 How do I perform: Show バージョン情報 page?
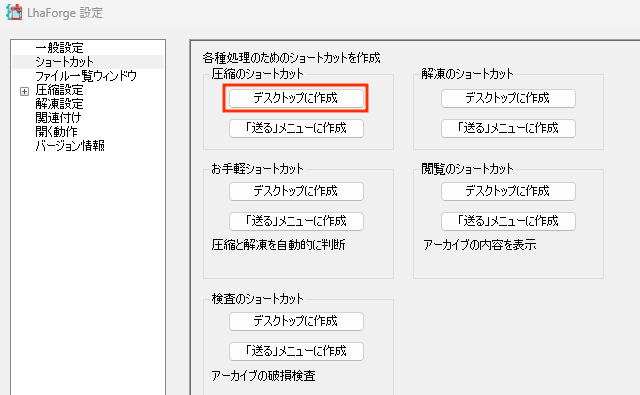pos(70,145)
